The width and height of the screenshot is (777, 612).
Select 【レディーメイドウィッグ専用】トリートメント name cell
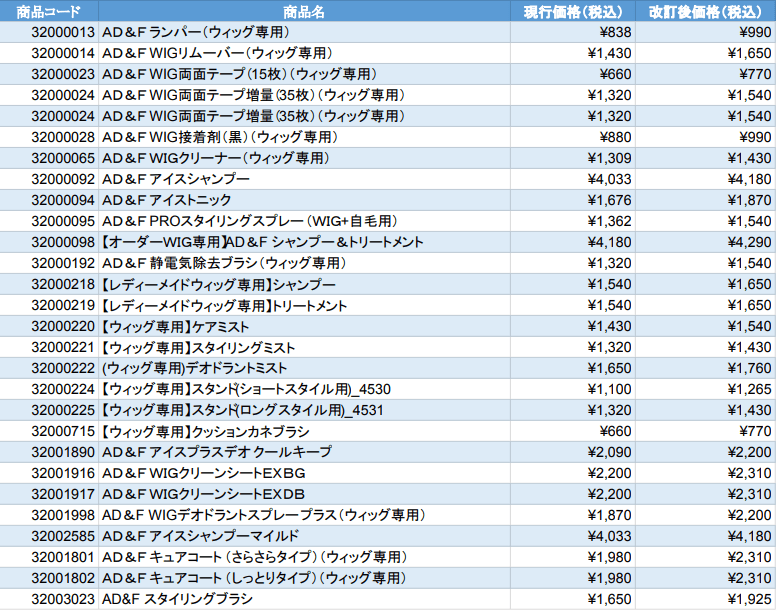[304, 305]
